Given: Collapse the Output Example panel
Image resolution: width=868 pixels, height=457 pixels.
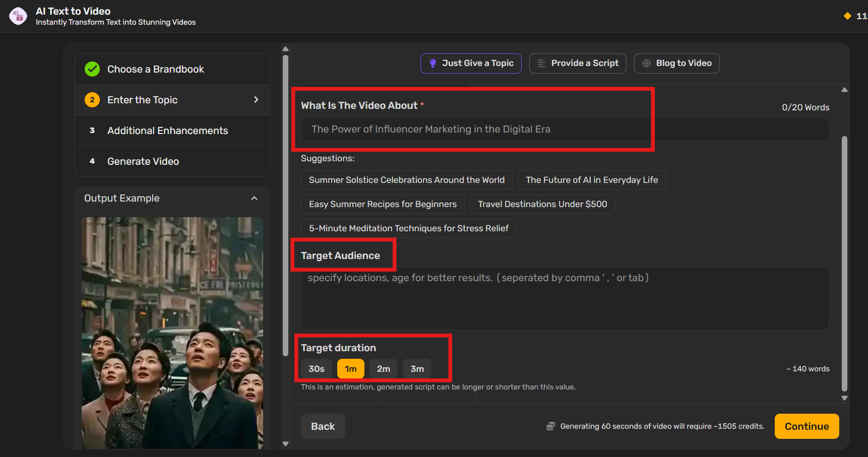Looking at the screenshot, I should coord(255,198).
